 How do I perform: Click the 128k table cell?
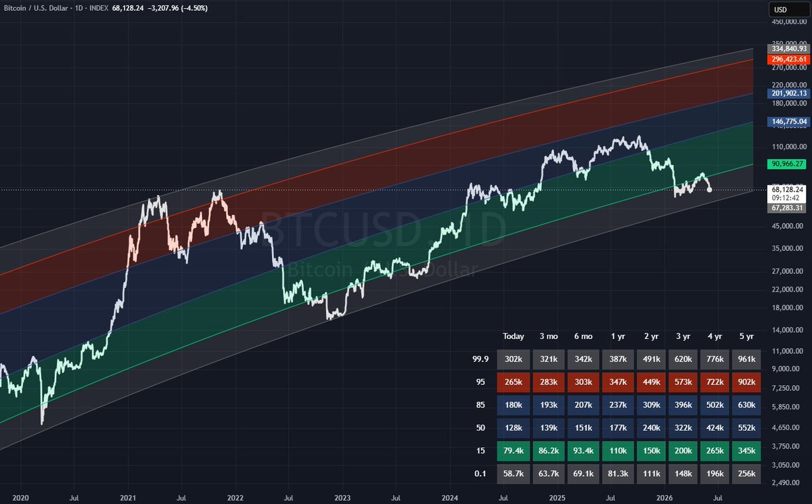pos(514,428)
